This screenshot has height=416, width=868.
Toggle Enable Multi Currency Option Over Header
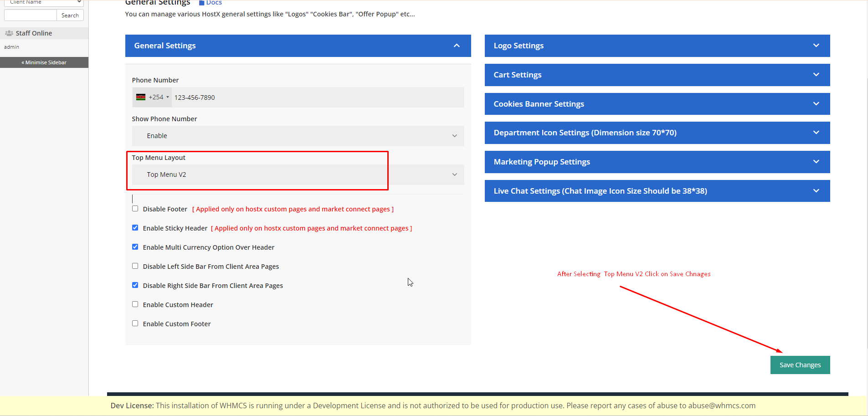point(135,247)
